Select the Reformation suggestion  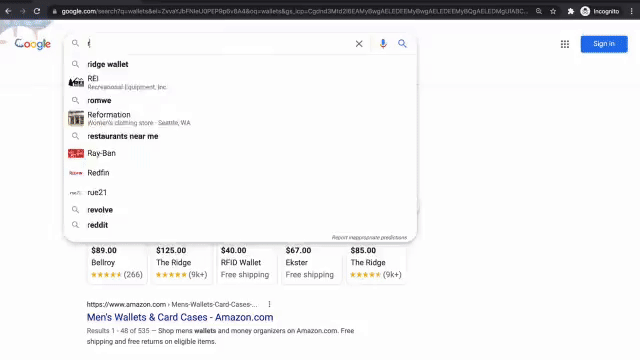pyautogui.click(x=240, y=118)
